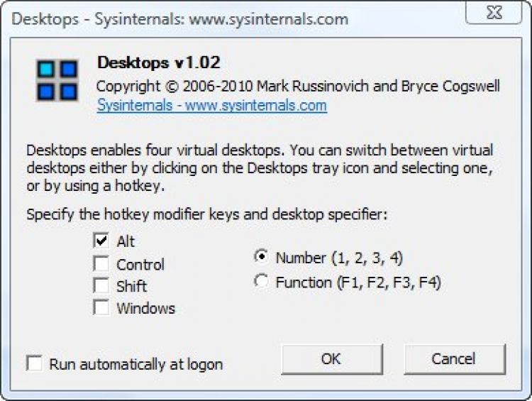Click the virtual desktops description paragraph
Image resolution: width=532 pixels, height=401 pixels.
(259, 168)
